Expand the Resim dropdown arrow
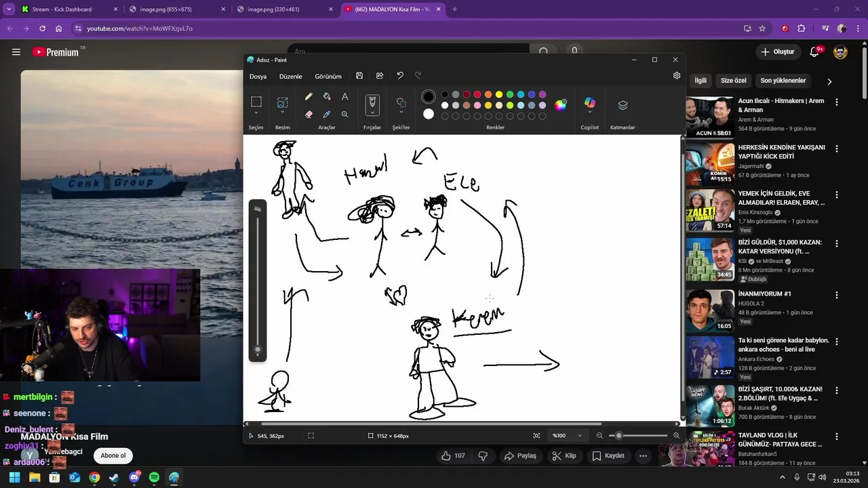The image size is (868, 488). 283,113
